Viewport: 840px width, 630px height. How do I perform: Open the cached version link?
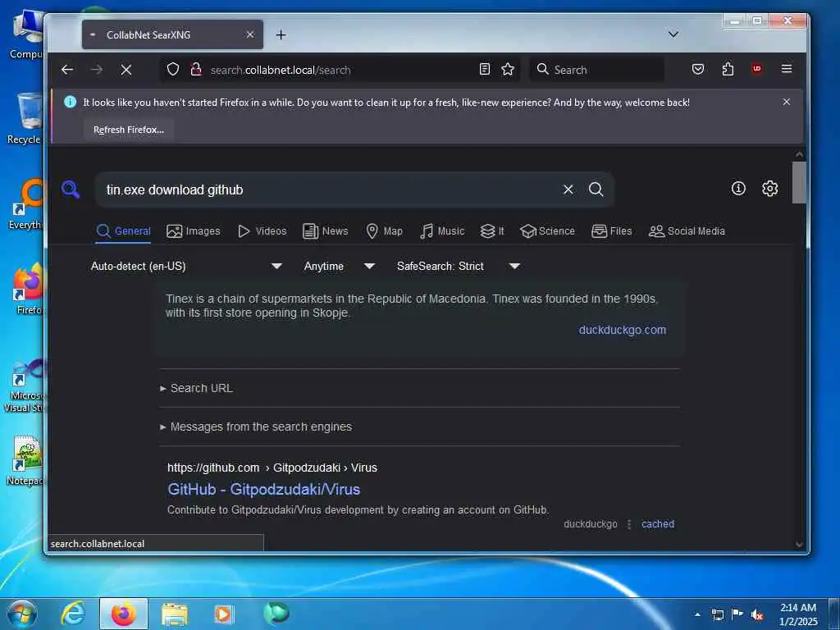click(x=658, y=524)
